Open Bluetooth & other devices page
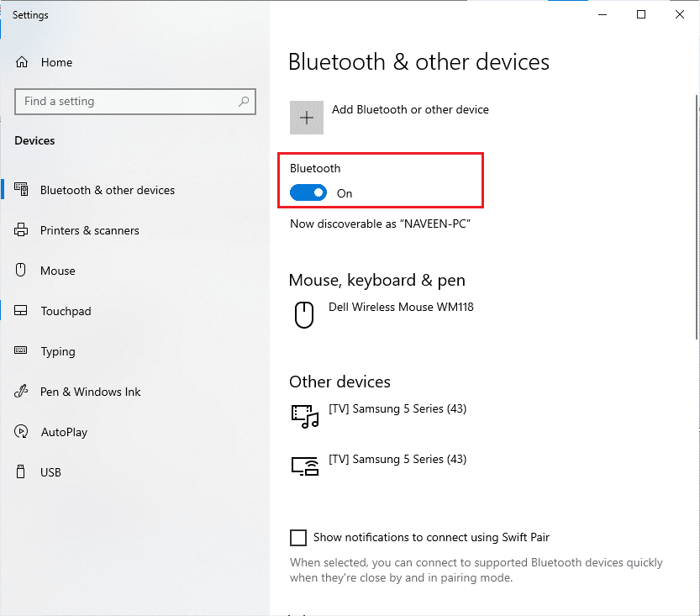This screenshot has width=700, height=616. 108,190
